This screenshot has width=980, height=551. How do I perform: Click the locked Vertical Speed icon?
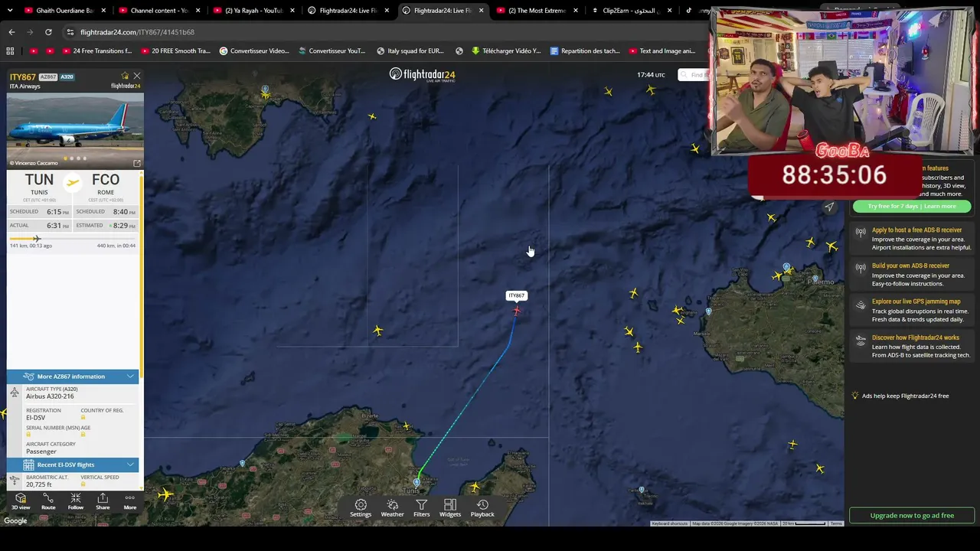click(x=83, y=484)
